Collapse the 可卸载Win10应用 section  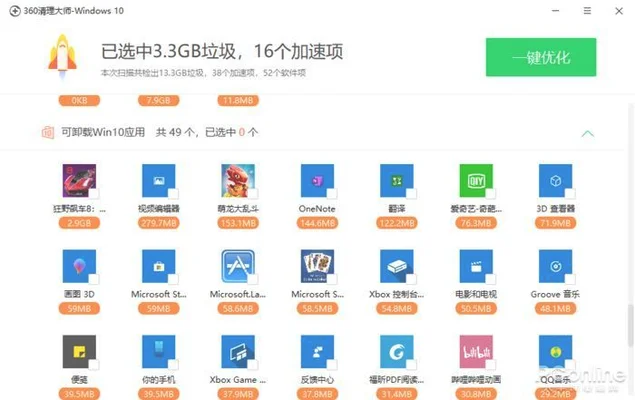click(x=588, y=133)
